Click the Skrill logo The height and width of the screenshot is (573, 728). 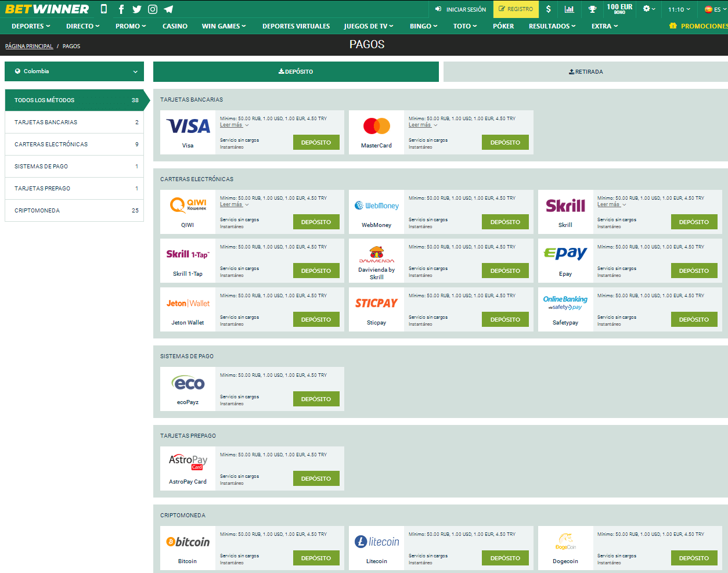(x=565, y=206)
